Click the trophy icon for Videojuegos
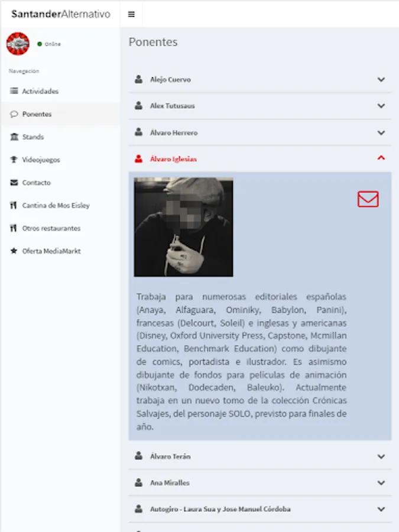This screenshot has width=399, height=532. (14, 160)
